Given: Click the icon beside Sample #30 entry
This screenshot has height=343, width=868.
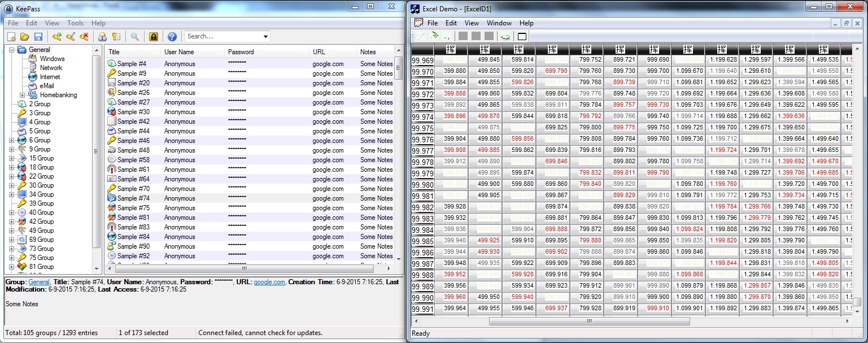Looking at the screenshot, I should coord(112,112).
